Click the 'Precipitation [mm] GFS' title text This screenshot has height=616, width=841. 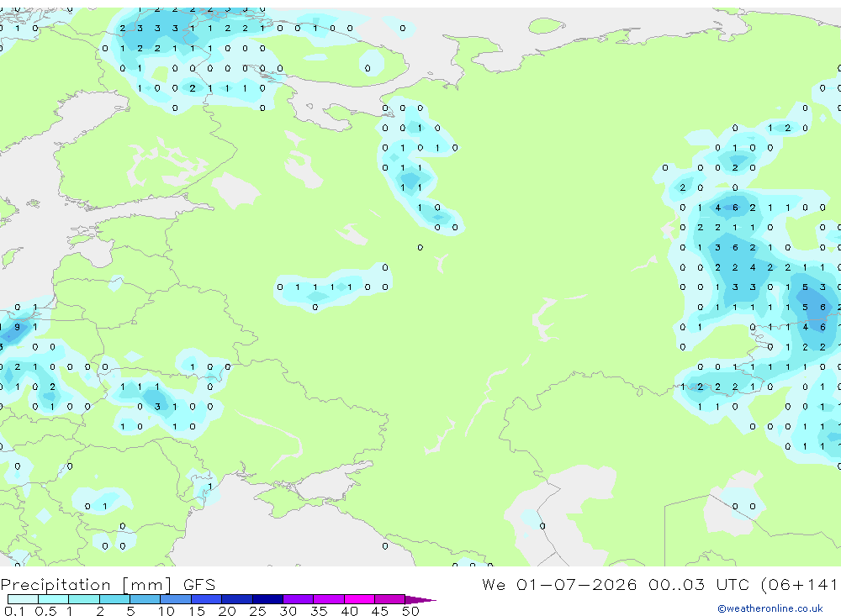coord(108,585)
